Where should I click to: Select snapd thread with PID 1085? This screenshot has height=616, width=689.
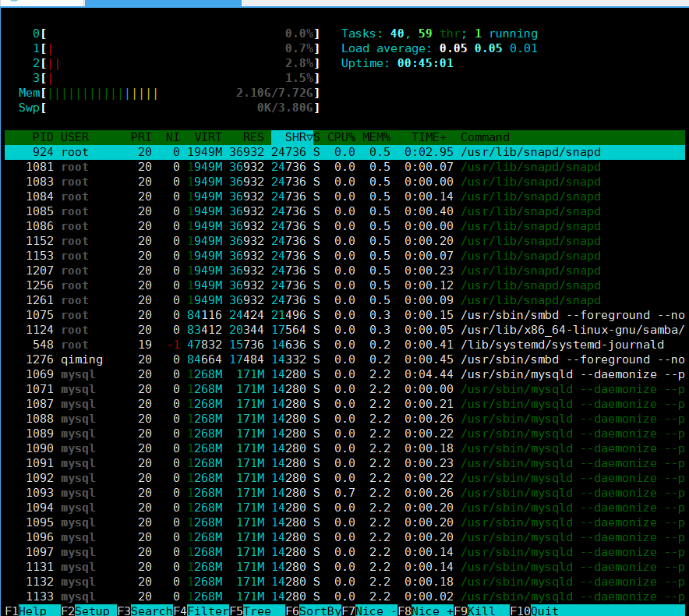coord(344,211)
